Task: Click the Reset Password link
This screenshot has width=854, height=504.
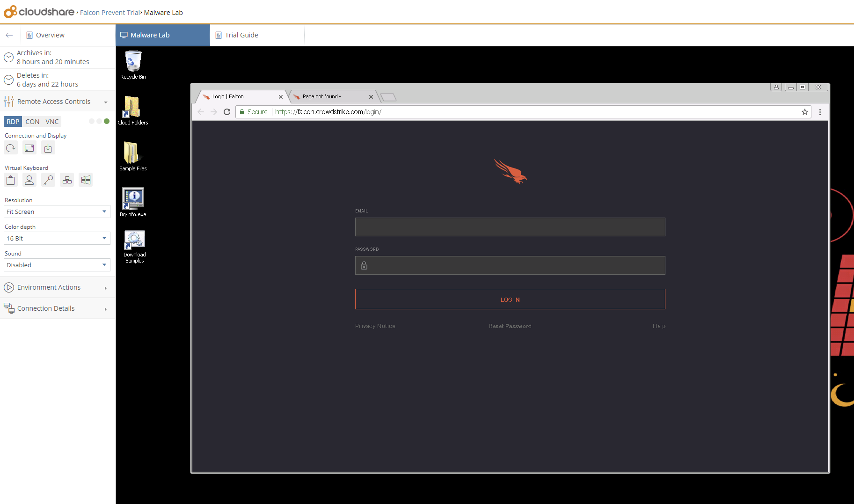Action: [510, 326]
